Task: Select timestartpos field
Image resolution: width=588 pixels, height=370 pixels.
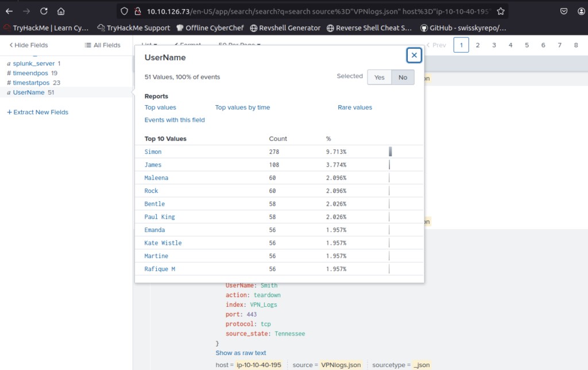Action: [x=31, y=83]
